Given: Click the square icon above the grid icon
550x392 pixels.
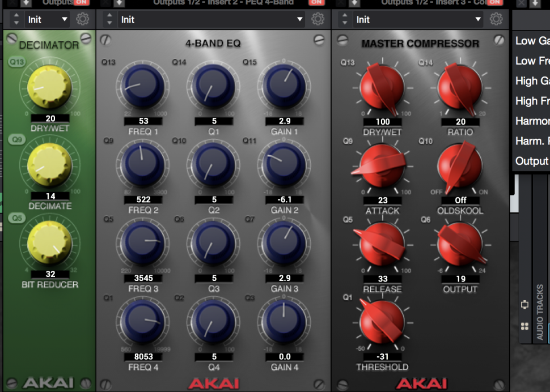Looking at the screenshot, I should tap(524, 304).
